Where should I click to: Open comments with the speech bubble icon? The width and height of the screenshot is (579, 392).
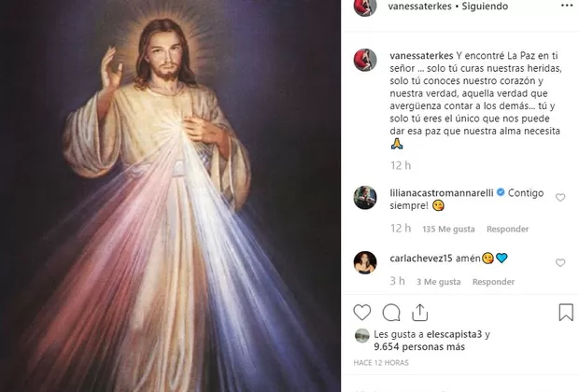(x=392, y=313)
